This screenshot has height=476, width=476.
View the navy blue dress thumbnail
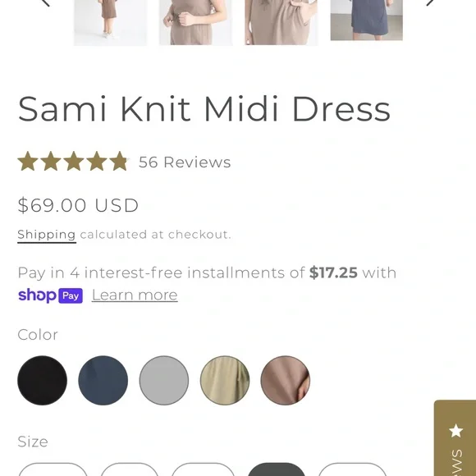pyautogui.click(x=367, y=20)
